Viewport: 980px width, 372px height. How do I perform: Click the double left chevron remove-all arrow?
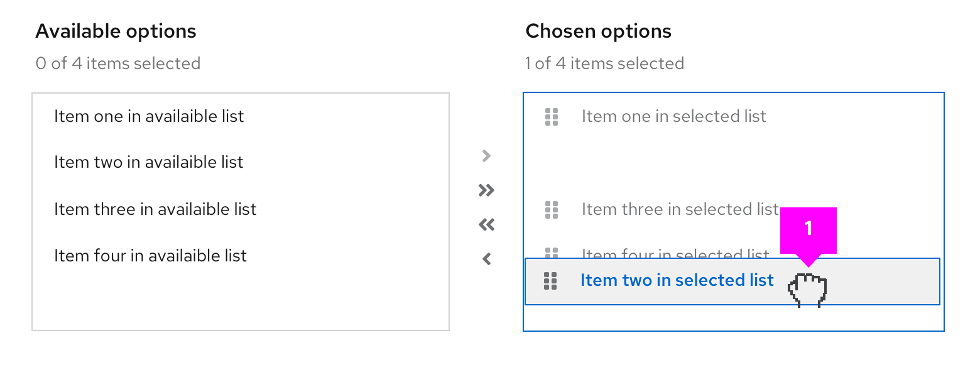tap(486, 224)
